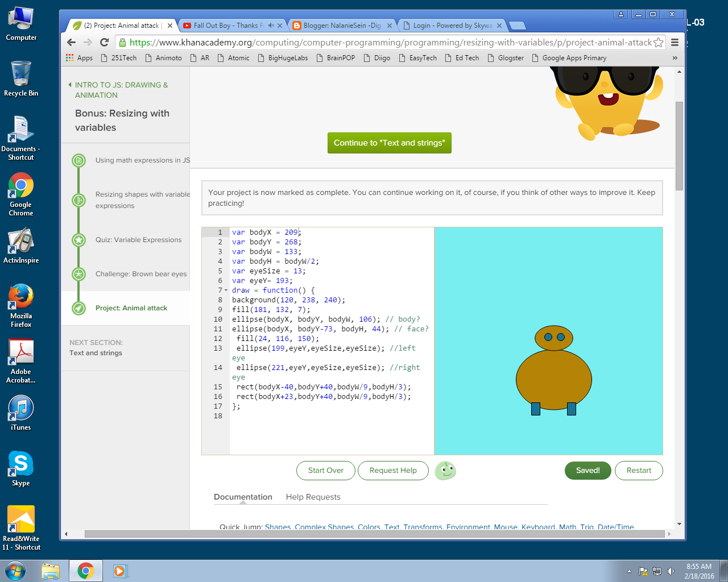Open the Chrome hamburger menu
The image size is (728, 582).
(x=675, y=42)
